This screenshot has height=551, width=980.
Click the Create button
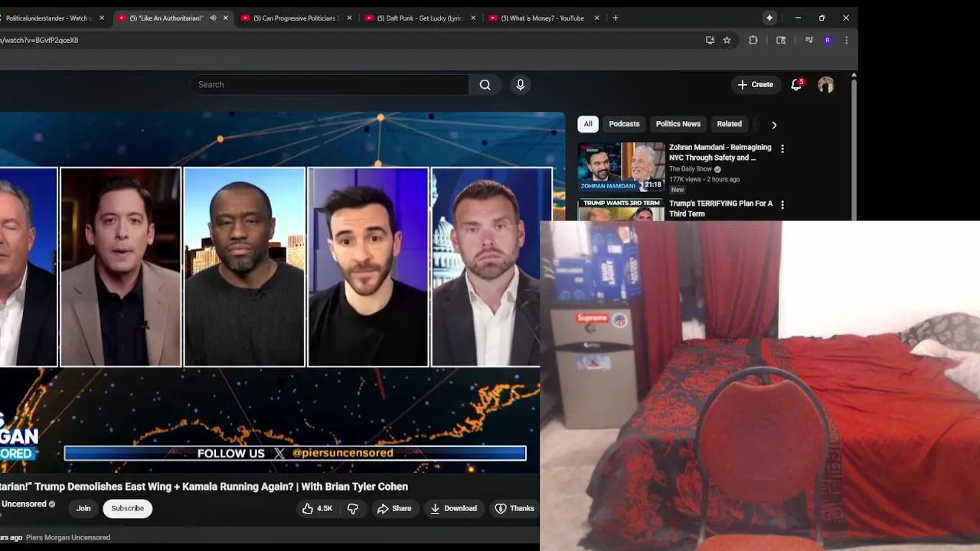(755, 85)
